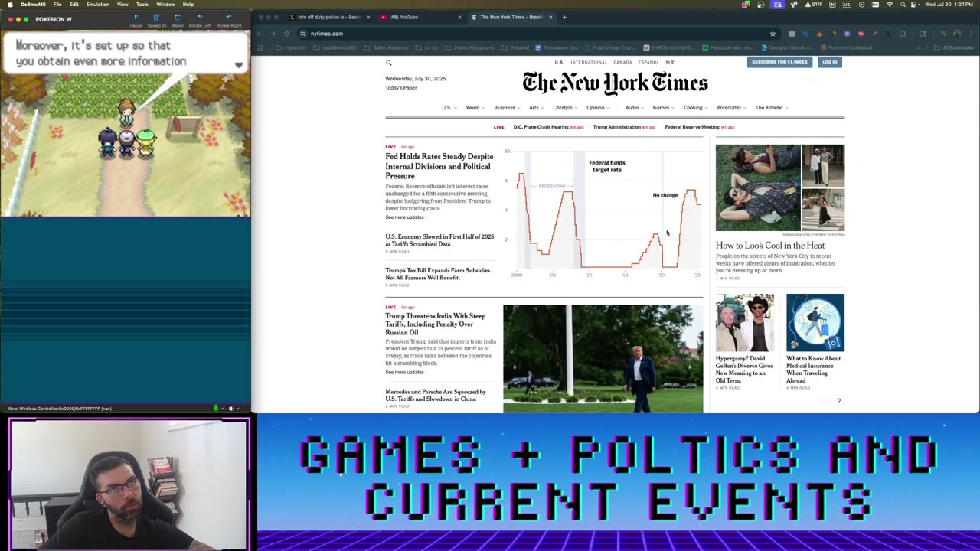Open the All Bookmarks folder
The image size is (980, 551).
(x=954, y=47)
